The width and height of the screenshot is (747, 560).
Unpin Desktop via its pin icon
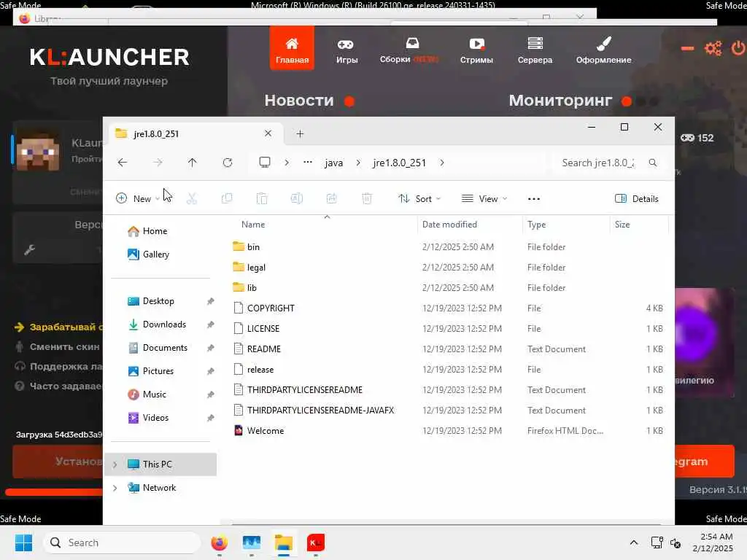click(x=211, y=301)
